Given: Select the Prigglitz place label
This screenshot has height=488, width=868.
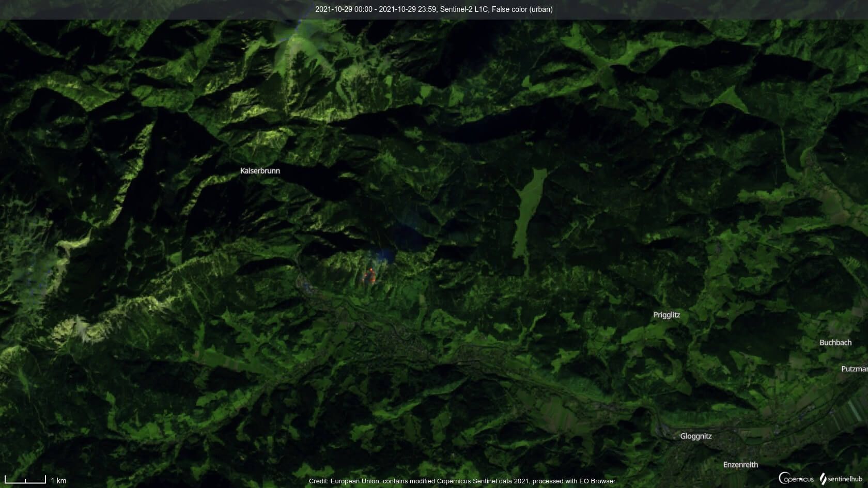Looking at the screenshot, I should coord(667,314).
